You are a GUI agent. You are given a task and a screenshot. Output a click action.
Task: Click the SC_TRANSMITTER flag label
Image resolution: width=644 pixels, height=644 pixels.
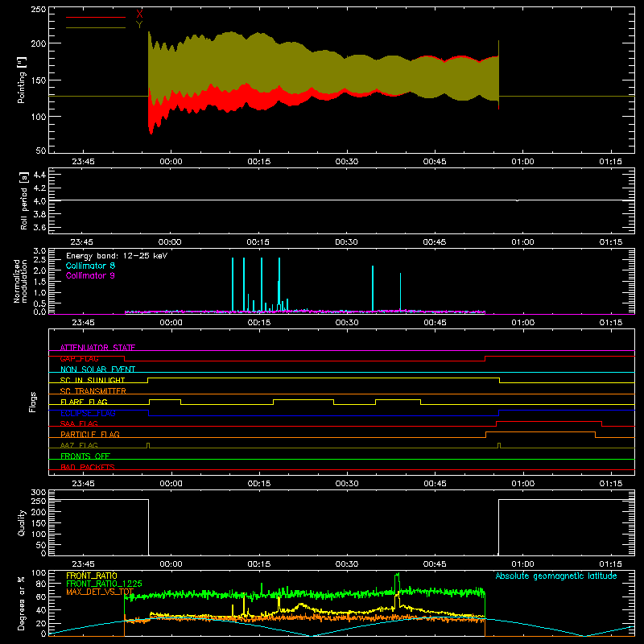[93, 391]
